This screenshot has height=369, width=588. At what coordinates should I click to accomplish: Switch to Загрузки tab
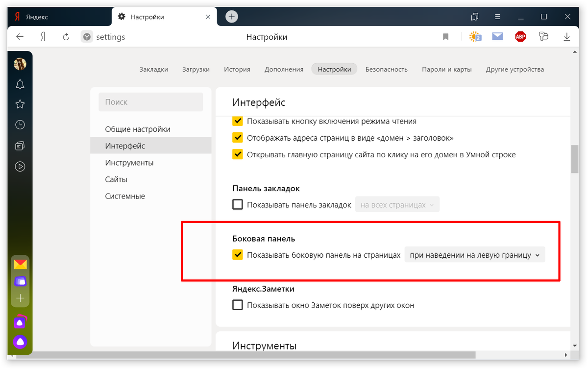coord(196,69)
